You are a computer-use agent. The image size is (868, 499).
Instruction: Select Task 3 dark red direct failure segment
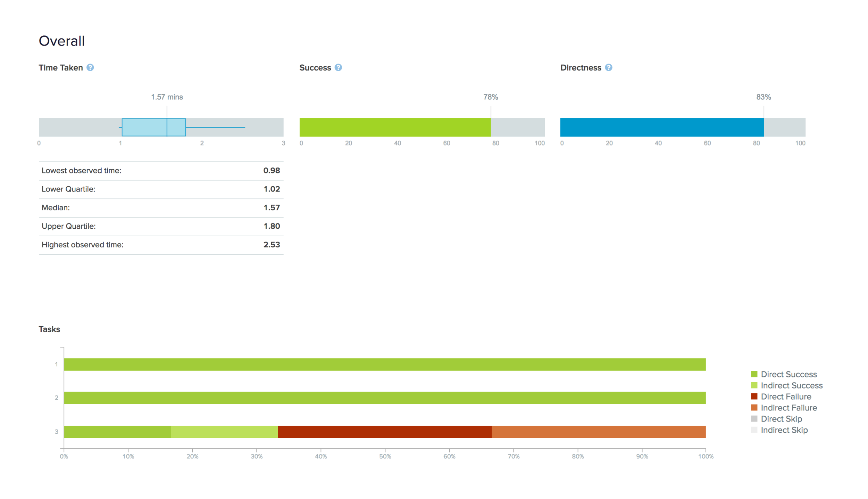point(385,432)
